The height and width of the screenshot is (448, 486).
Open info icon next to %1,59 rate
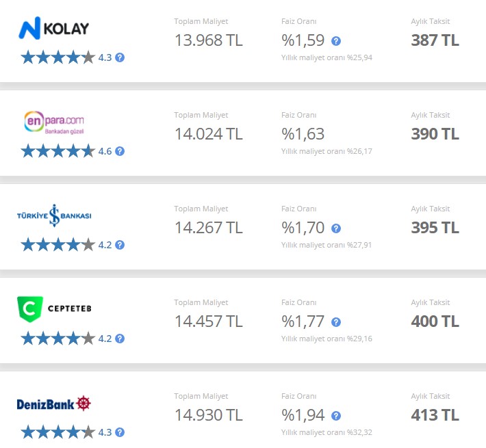point(336,41)
